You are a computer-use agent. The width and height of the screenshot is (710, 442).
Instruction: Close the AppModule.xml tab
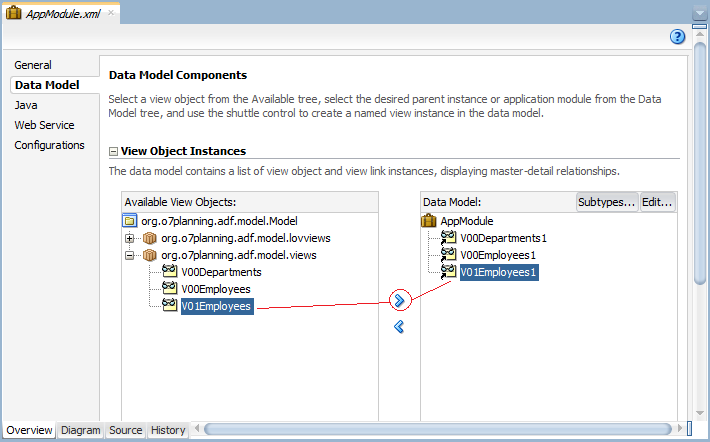pyautogui.click(x=111, y=13)
